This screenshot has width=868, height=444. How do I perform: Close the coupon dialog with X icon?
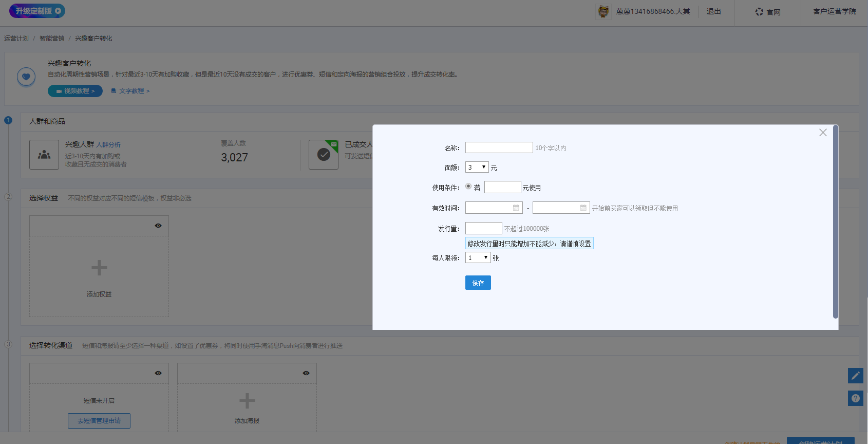[x=823, y=133]
